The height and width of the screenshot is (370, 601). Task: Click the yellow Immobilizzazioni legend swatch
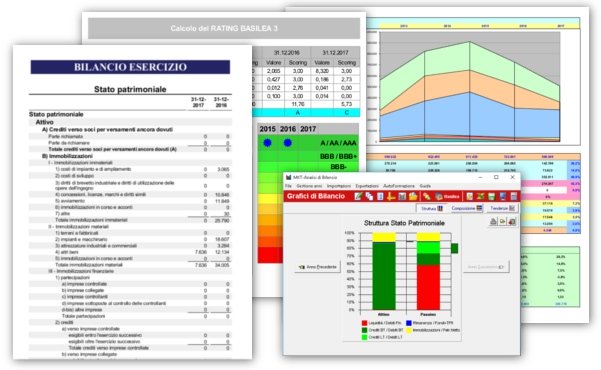[409, 330]
